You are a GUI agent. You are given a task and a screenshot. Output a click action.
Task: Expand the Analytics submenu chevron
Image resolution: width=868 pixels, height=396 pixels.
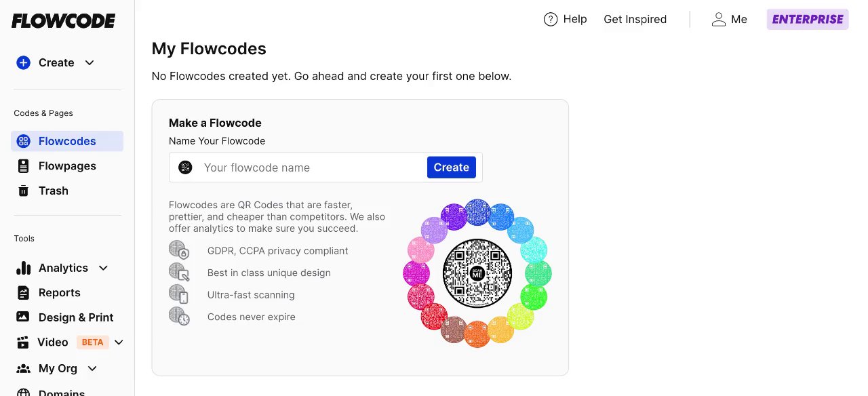[104, 268]
